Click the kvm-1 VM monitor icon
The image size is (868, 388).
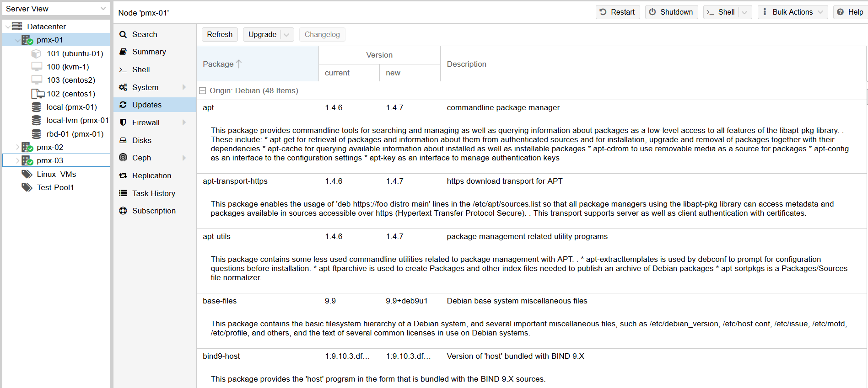pyautogui.click(x=37, y=67)
